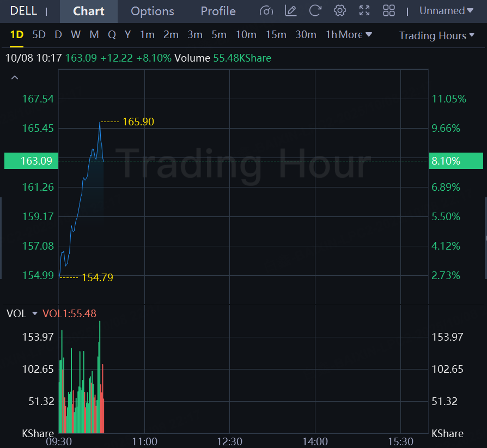Select the 1h interval
487x448 pixels.
coord(331,34)
